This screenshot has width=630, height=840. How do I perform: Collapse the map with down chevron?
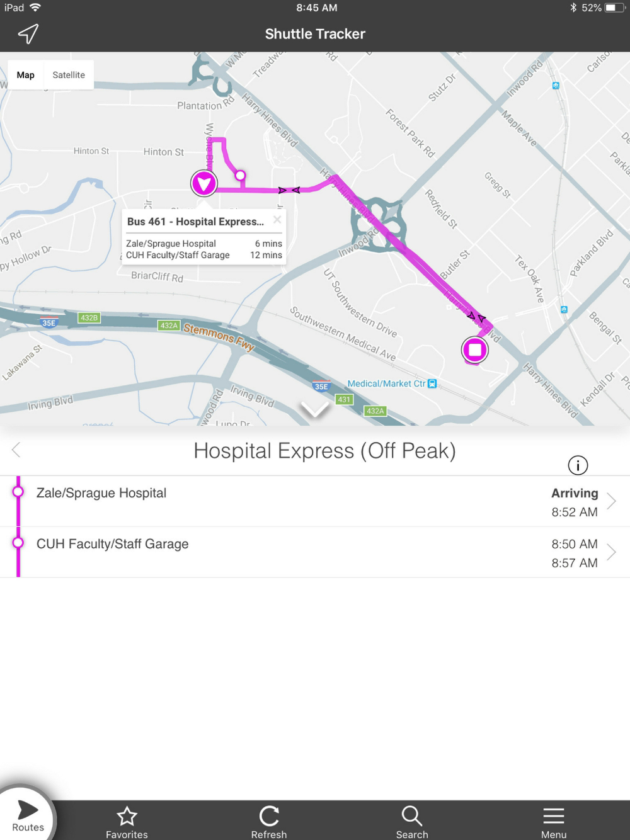point(314,410)
